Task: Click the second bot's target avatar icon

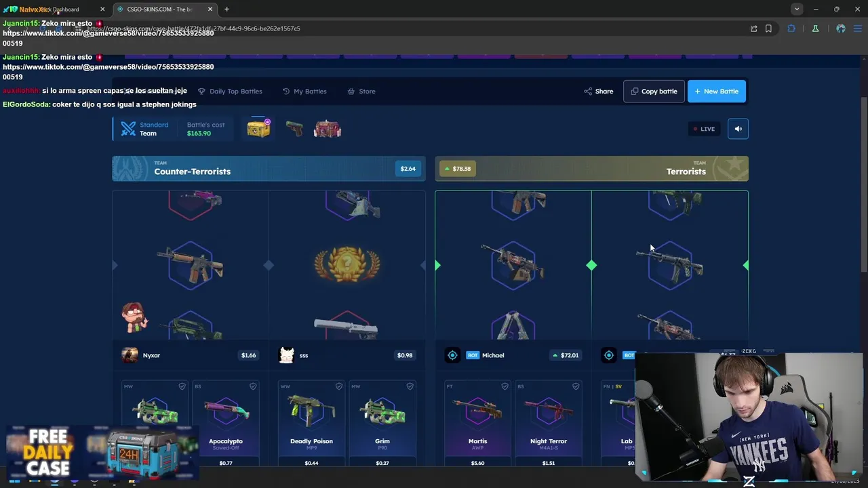Action: [x=609, y=355]
